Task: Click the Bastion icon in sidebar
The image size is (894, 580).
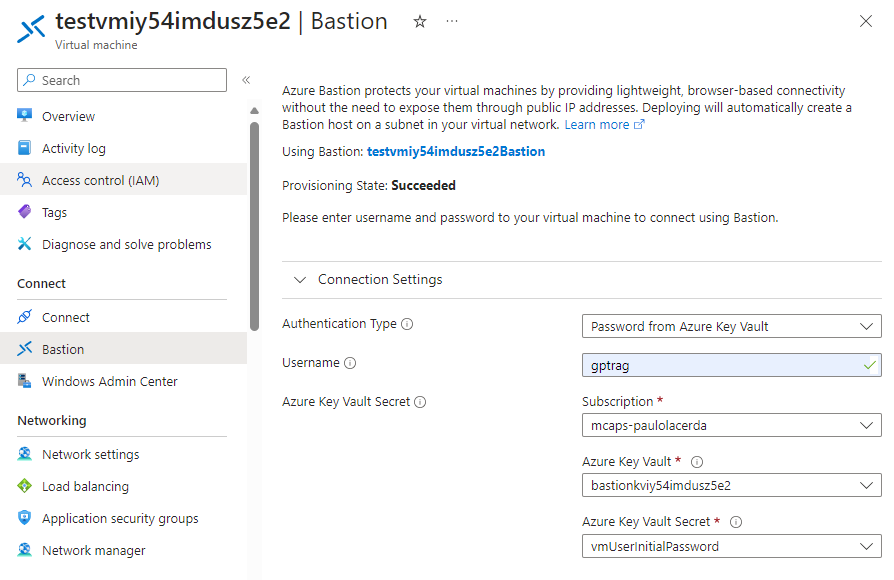Action: tap(25, 348)
